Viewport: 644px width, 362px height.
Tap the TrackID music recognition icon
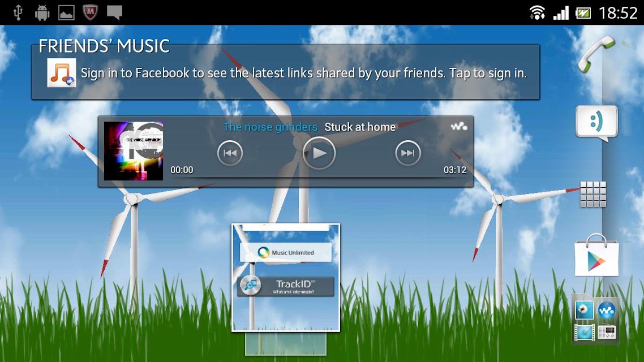(251, 285)
